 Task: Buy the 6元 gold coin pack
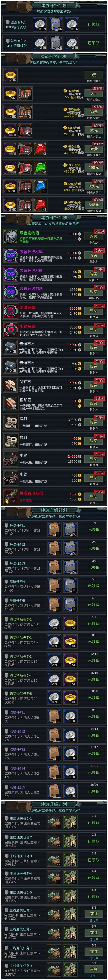click(x=93, y=93)
